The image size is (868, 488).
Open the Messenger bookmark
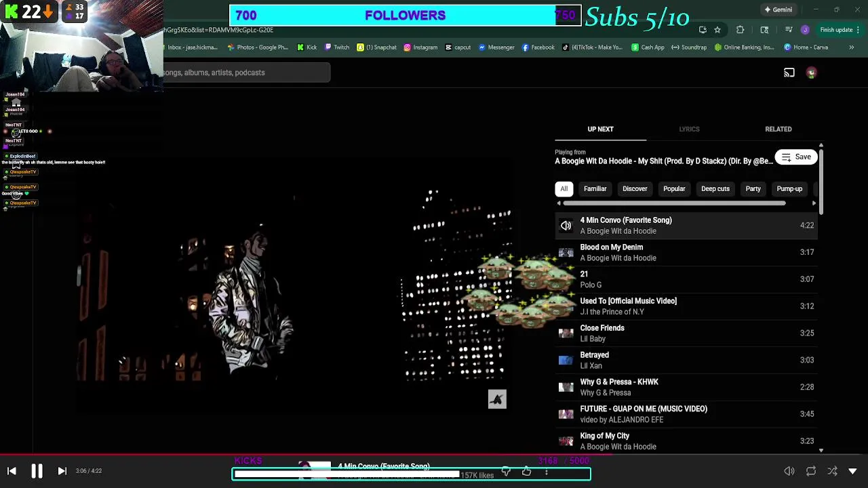click(496, 47)
